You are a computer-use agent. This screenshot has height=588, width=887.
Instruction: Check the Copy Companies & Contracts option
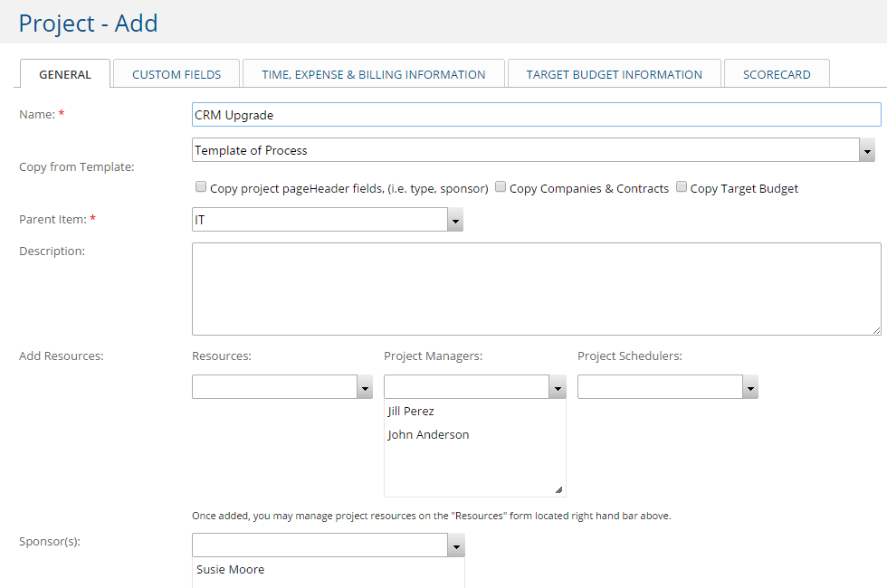pyautogui.click(x=500, y=186)
